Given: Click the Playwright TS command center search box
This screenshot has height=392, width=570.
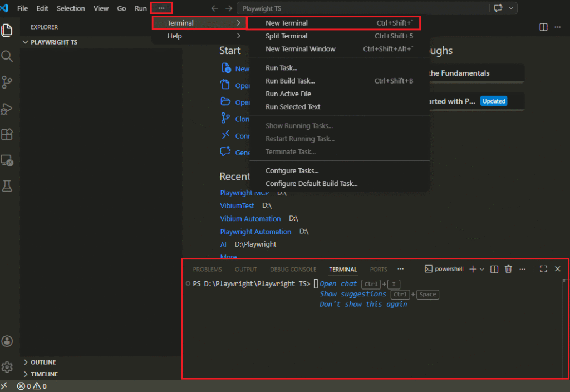Looking at the screenshot, I should [363, 8].
